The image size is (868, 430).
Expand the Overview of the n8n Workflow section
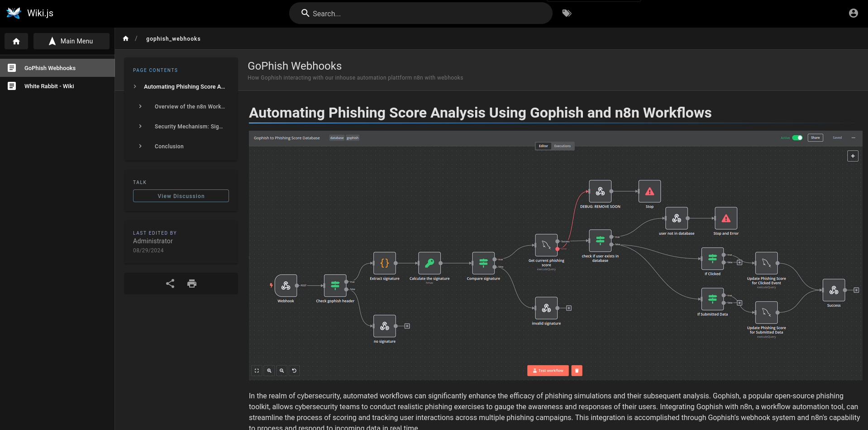[140, 106]
